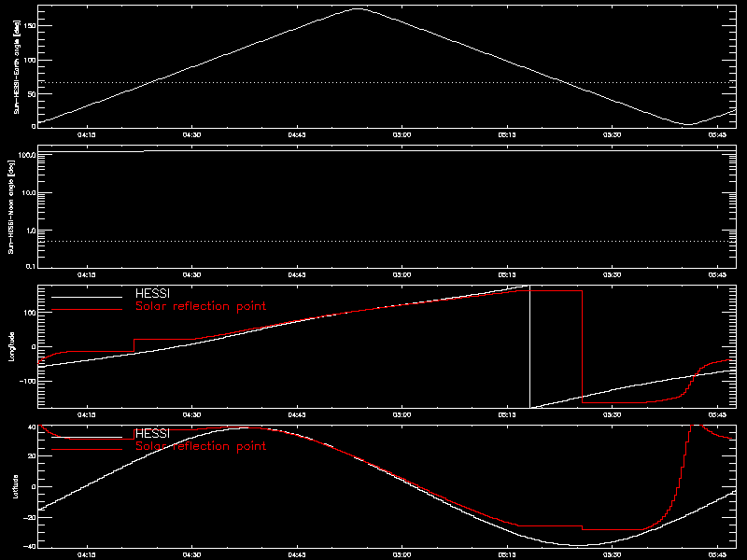Viewport: 747px width, 560px height.
Task: Click the '-20' tick on Latitude plot
Action: (30, 517)
